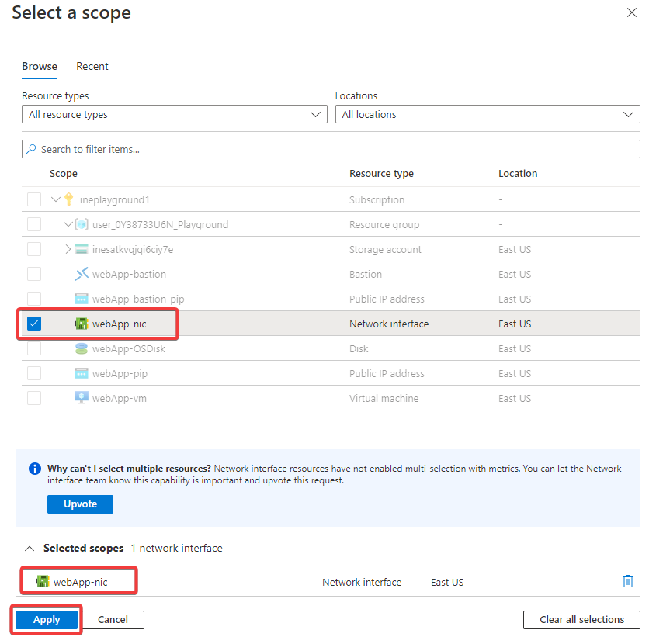Tick the checkbox next to webApp-vm
Screen dimensions: 656x644
34,398
